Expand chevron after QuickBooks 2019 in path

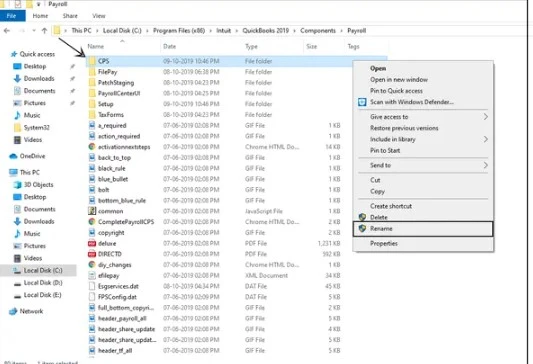295,31
